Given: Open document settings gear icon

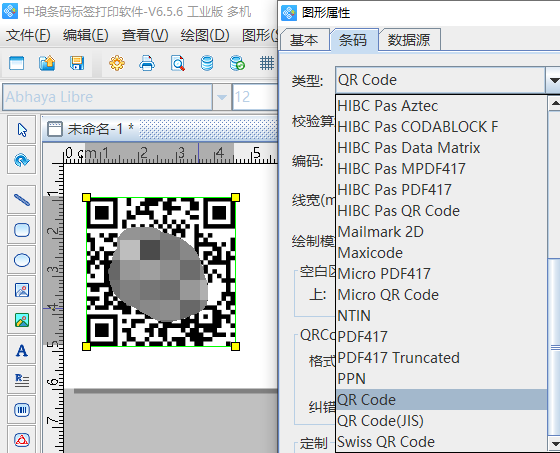Looking at the screenshot, I should pyautogui.click(x=117, y=64).
